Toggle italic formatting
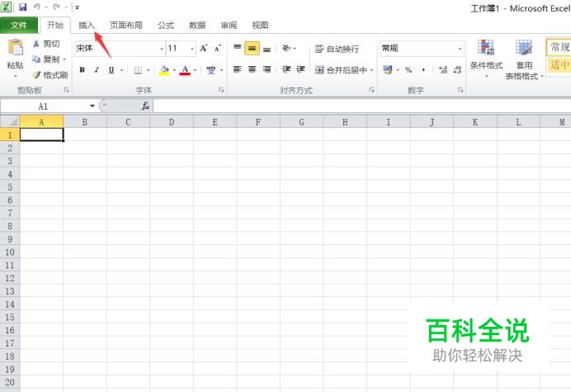The width and height of the screenshot is (571, 392). point(97,69)
